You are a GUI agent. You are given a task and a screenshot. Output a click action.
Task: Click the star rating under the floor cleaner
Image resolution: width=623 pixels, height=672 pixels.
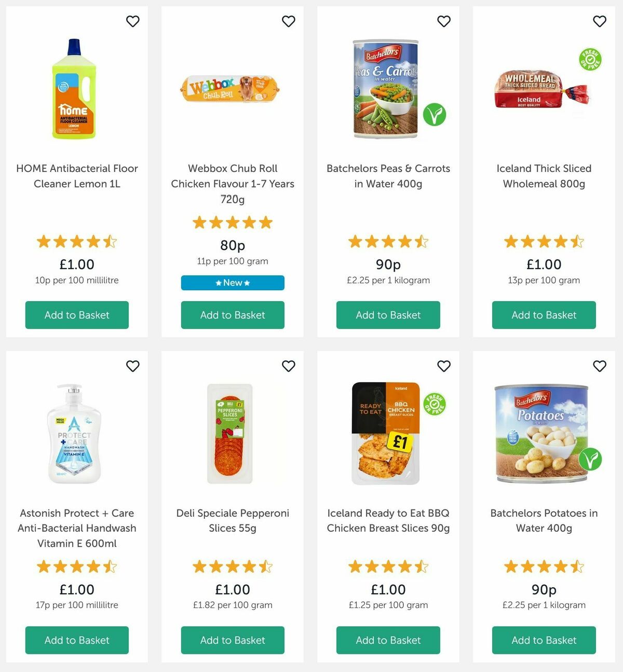76,241
